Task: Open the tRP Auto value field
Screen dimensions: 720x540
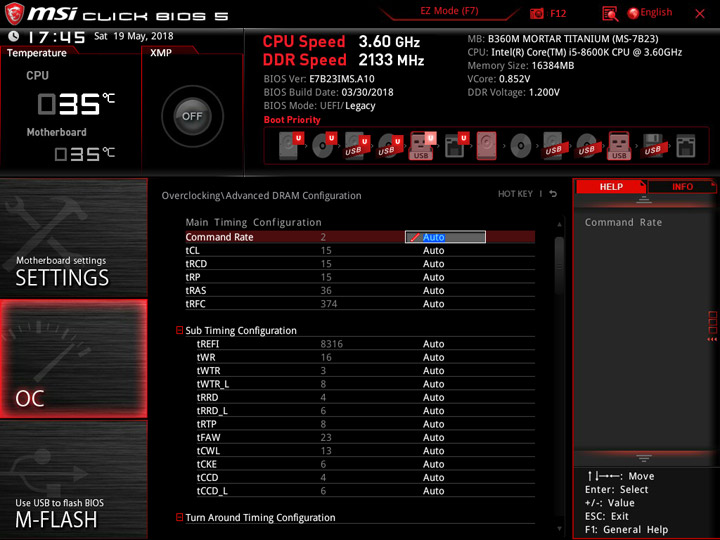Action: (433, 277)
